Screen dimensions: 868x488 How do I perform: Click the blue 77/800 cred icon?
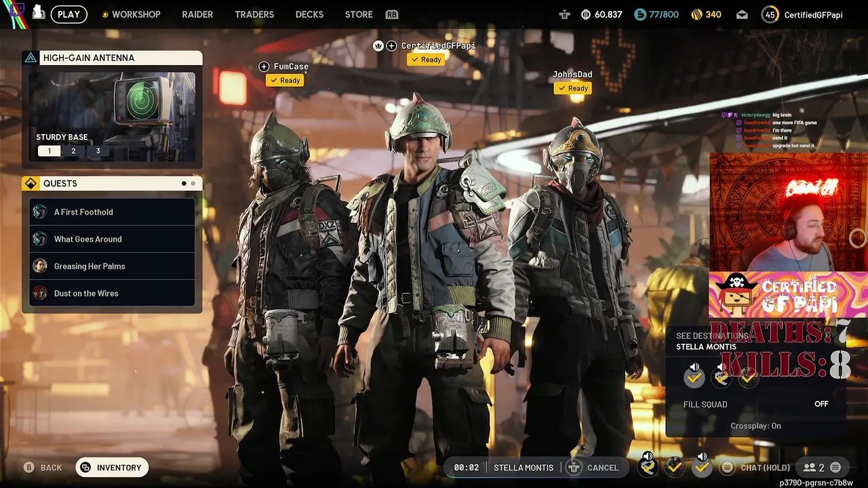(x=640, y=14)
